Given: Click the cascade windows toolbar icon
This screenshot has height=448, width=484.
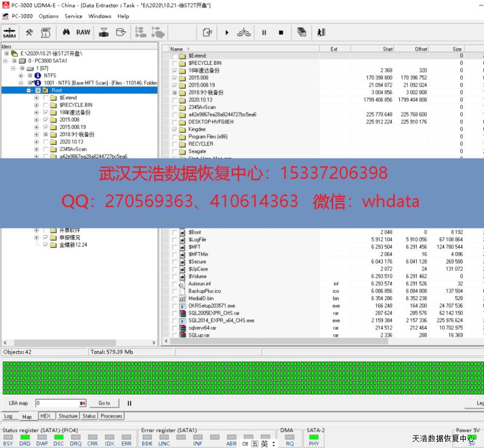Looking at the screenshot, I should [x=302, y=32].
